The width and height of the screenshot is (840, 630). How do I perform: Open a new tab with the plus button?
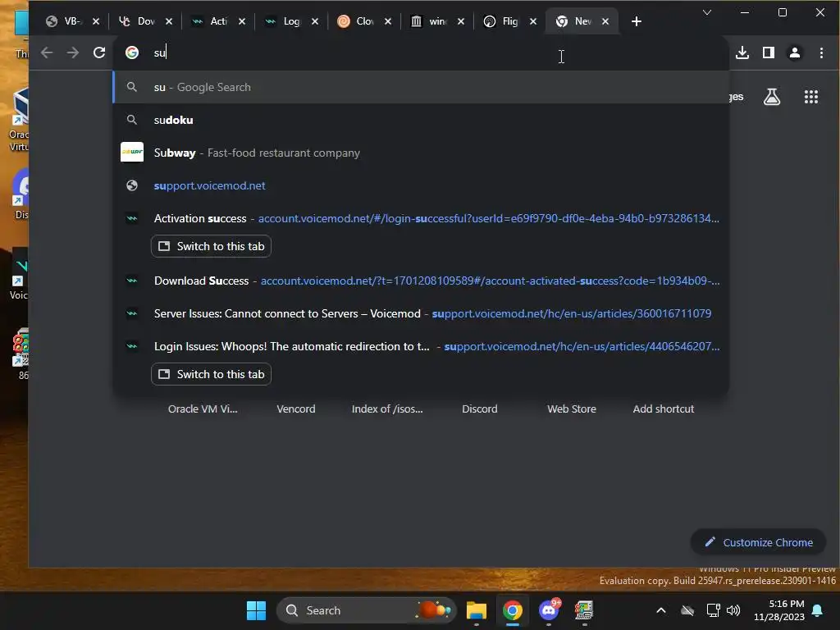click(636, 21)
